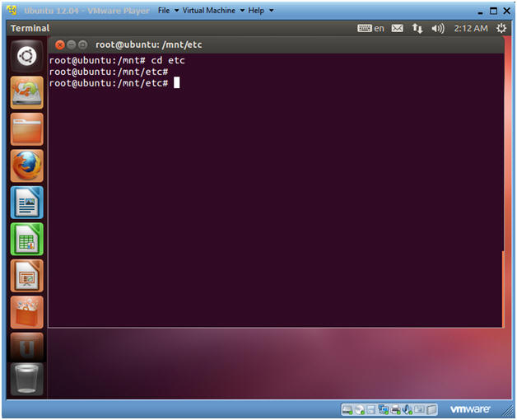Click VMware CD/DVD drive status icon
The image size is (517, 420).
click(x=360, y=410)
